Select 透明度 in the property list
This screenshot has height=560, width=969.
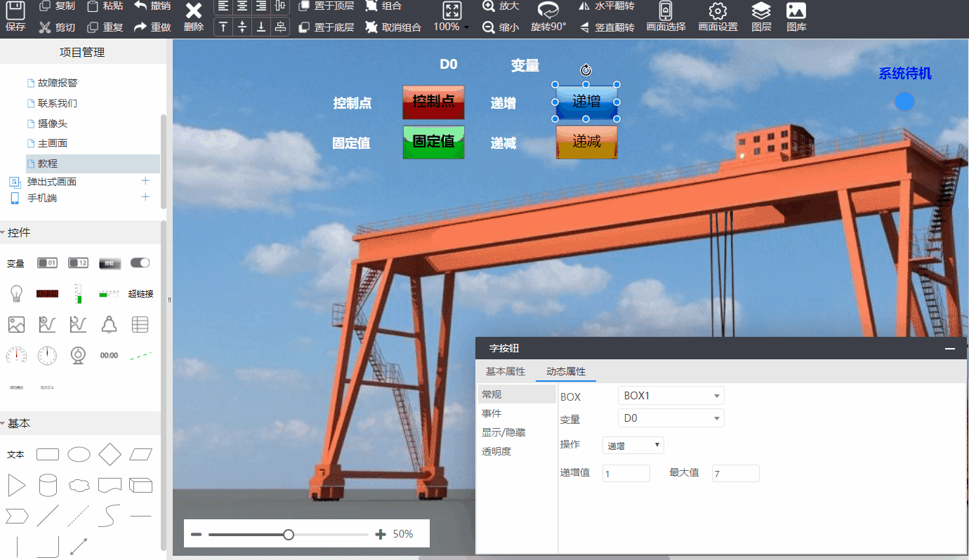(496, 451)
